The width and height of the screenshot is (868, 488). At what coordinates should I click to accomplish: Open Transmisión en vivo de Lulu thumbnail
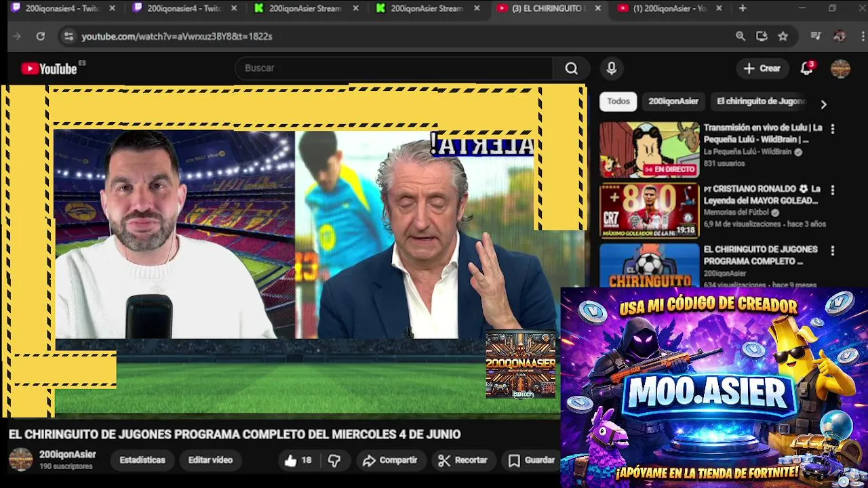click(649, 150)
